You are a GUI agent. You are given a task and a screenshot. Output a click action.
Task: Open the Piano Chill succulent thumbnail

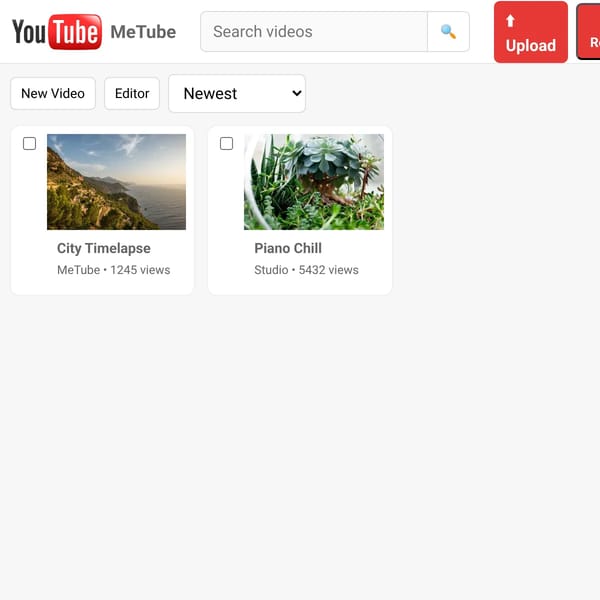[x=314, y=182]
